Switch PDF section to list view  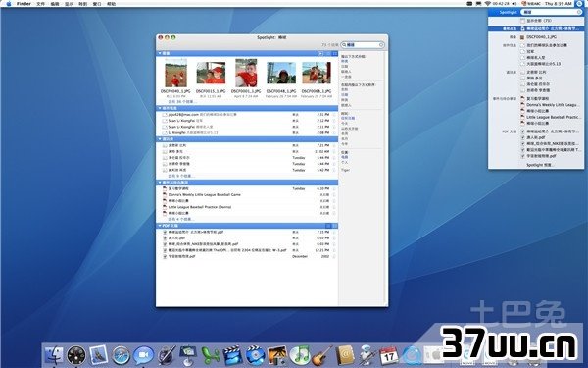point(328,226)
